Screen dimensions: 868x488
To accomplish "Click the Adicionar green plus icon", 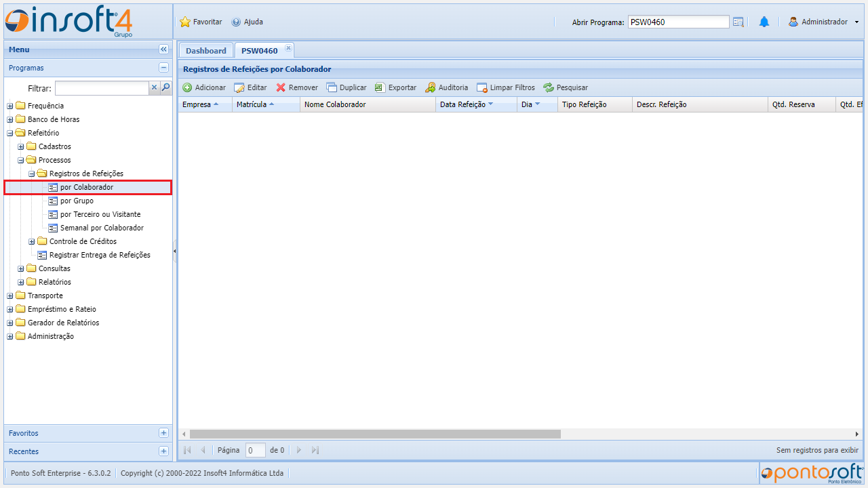I will 188,87.
